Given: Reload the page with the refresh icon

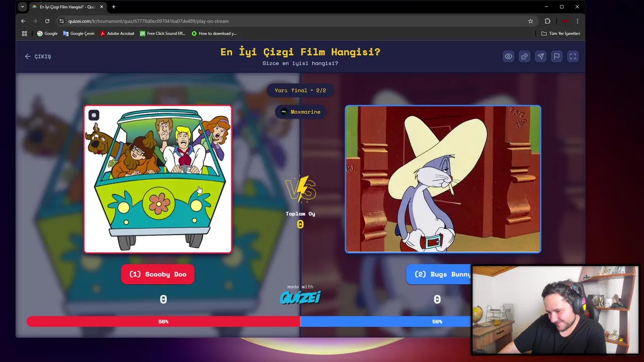Looking at the screenshot, I should point(47,21).
